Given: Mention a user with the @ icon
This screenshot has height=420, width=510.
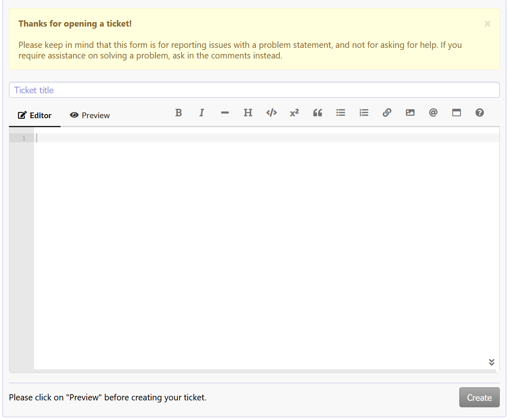Looking at the screenshot, I should pos(433,112).
